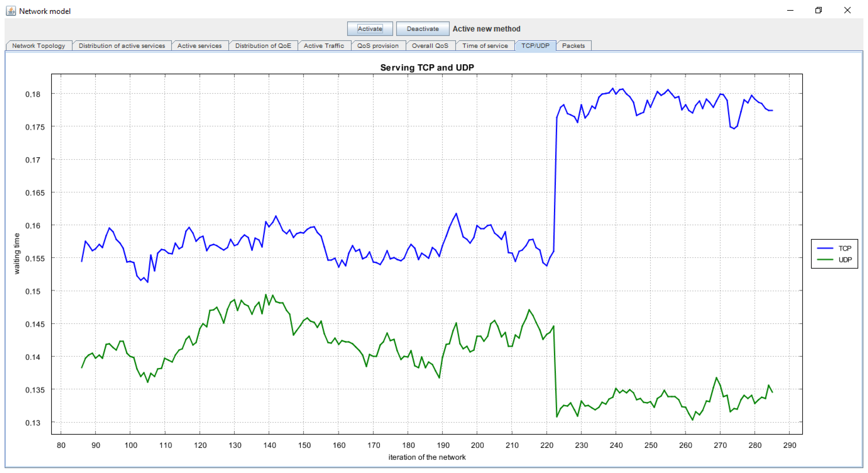868x473 pixels.
Task: Go to the Active Traffic tab
Action: pos(324,46)
